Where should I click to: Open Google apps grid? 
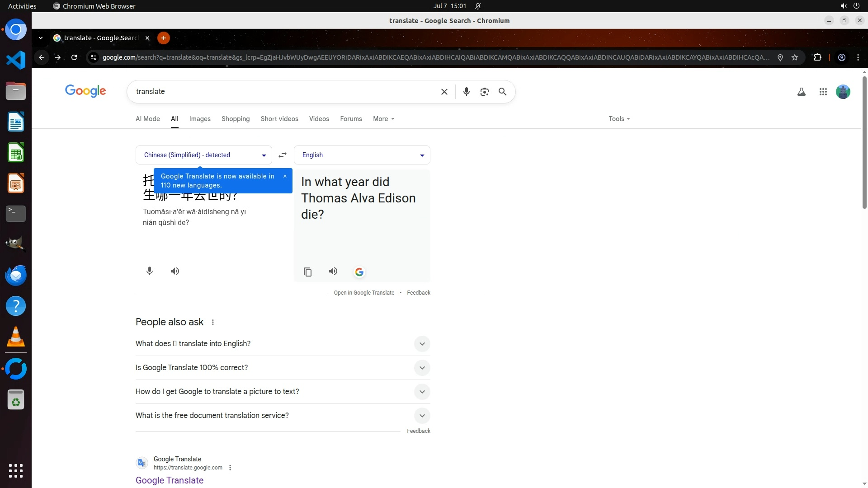point(823,92)
